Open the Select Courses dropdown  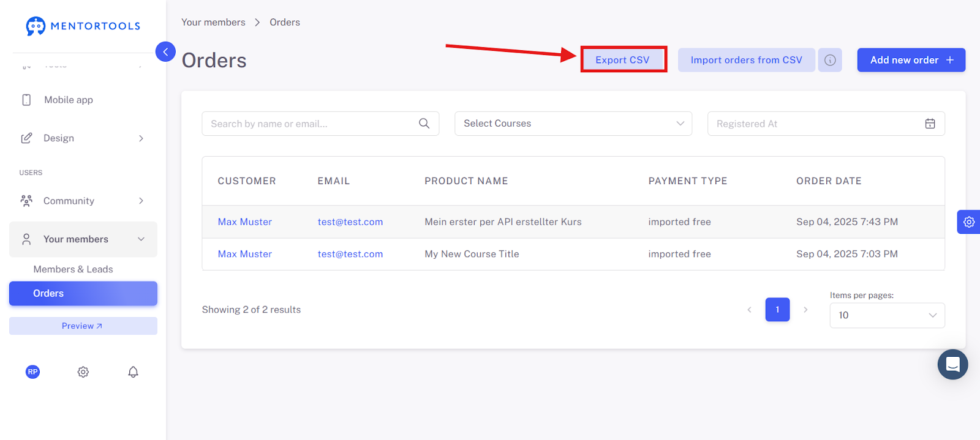point(573,124)
